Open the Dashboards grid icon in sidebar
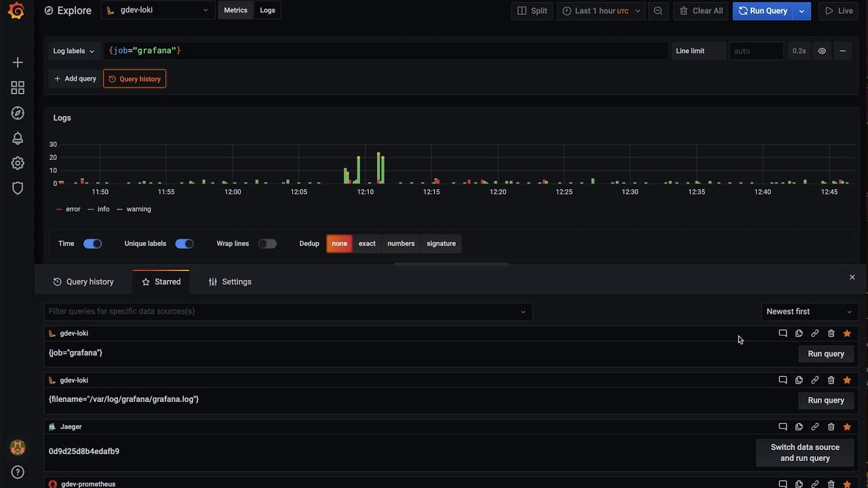This screenshot has height=488, width=868. 18,88
